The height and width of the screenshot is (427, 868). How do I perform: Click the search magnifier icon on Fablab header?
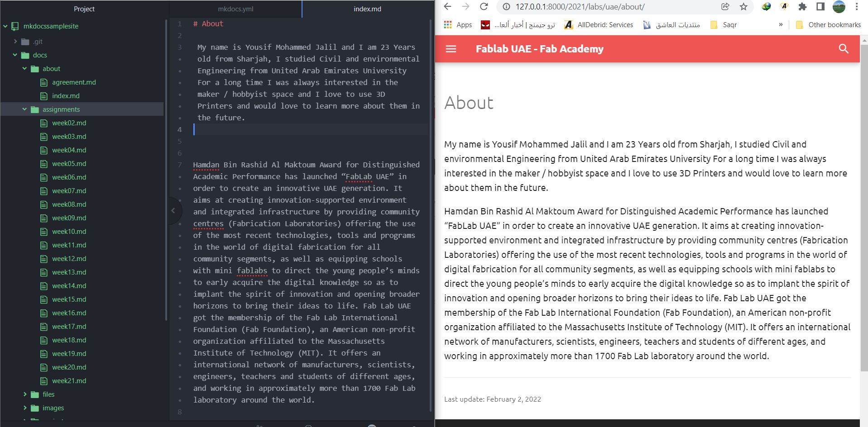click(x=844, y=49)
